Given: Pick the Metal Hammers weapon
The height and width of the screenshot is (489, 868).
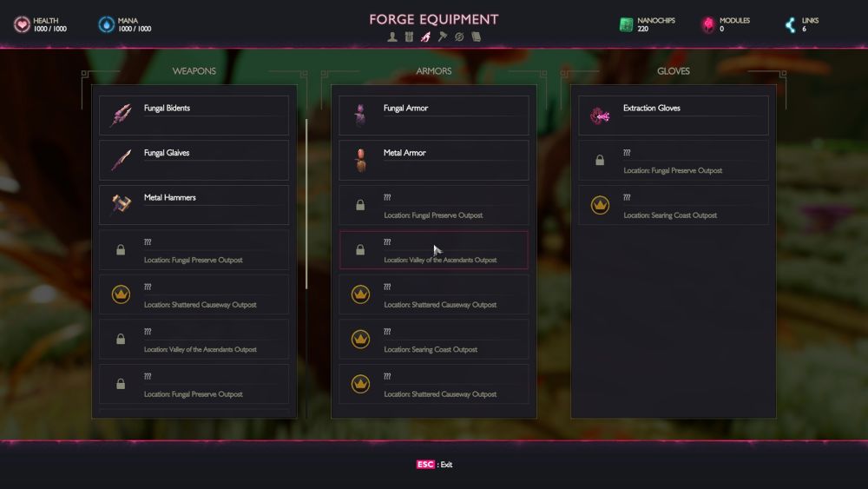Looking at the screenshot, I should pyautogui.click(x=194, y=205).
